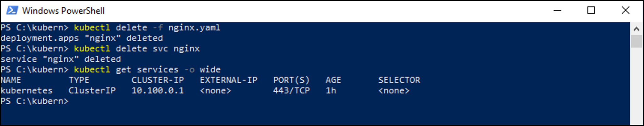Click the "kubectl delete svc nginx" command
Viewport: 644px width, 126px height.
click(137, 49)
